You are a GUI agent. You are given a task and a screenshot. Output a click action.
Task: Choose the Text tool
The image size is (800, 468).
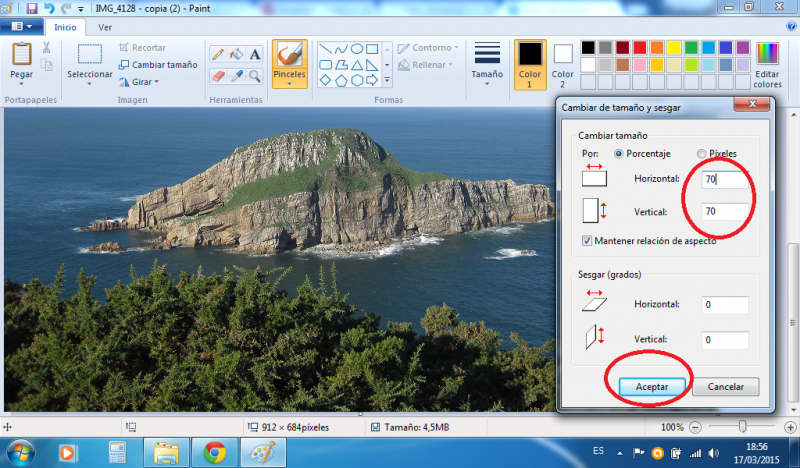click(x=255, y=53)
